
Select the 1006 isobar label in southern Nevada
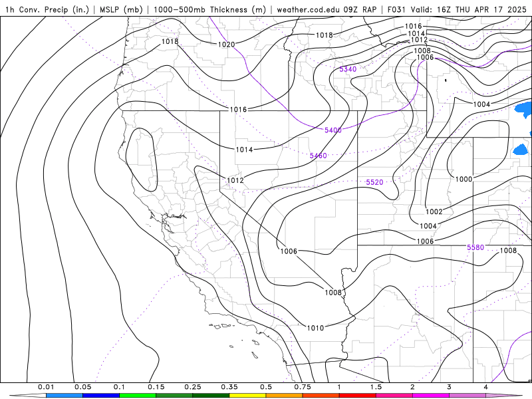(x=289, y=251)
